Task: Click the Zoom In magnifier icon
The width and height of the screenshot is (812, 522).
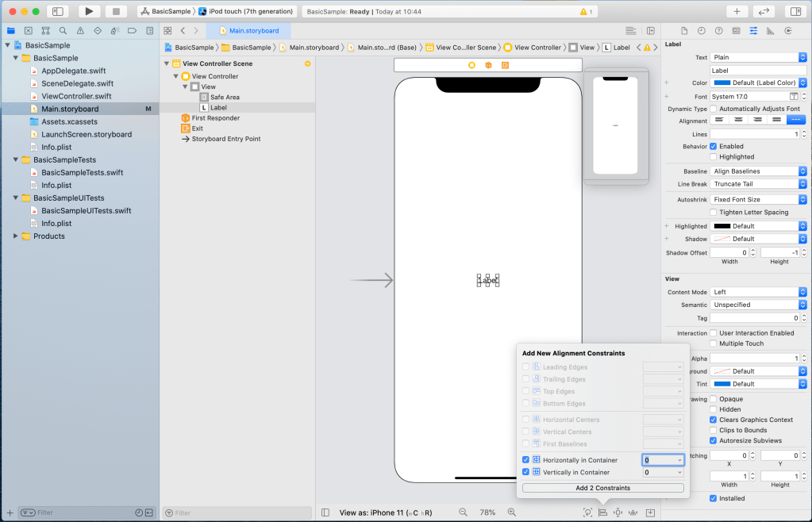Action: coord(512,512)
